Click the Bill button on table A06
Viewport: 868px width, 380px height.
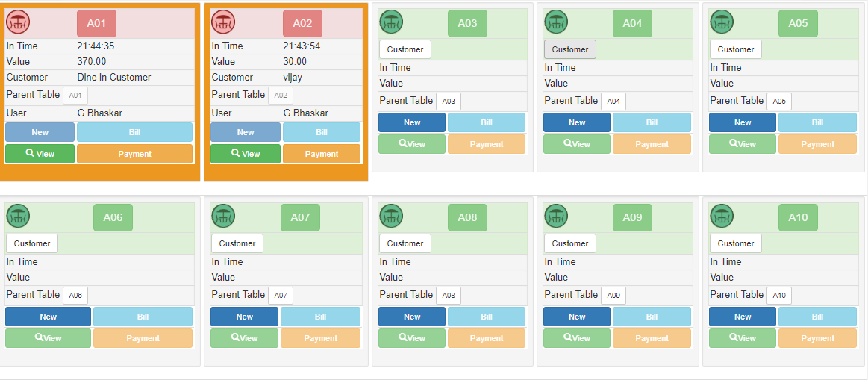click(143, 317)
